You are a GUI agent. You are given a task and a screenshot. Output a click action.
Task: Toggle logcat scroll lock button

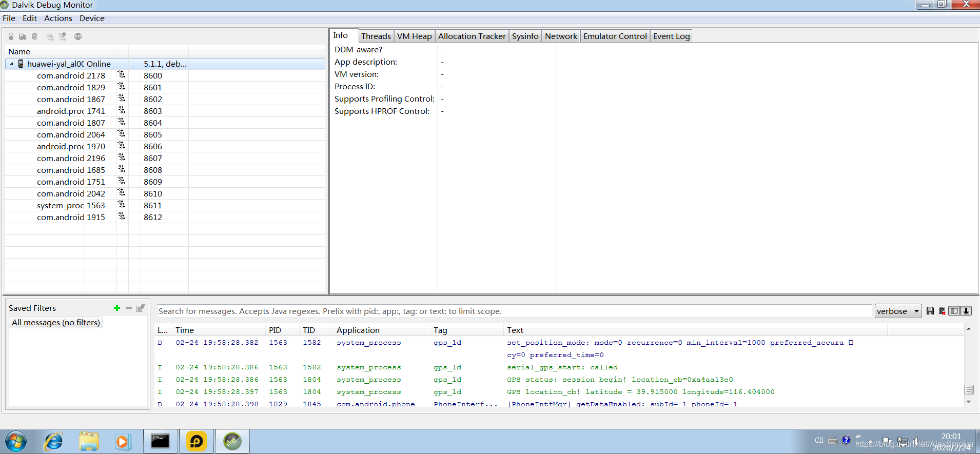pos(966,311)
